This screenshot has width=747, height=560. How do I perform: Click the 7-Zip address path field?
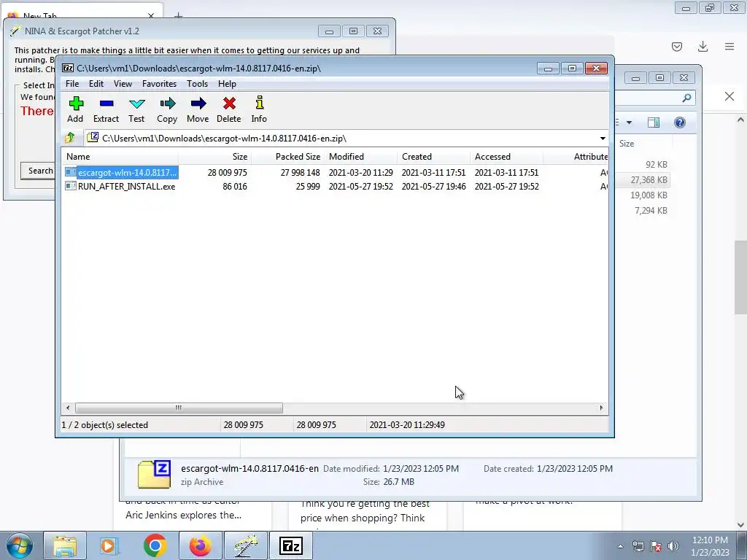point(341,139)
